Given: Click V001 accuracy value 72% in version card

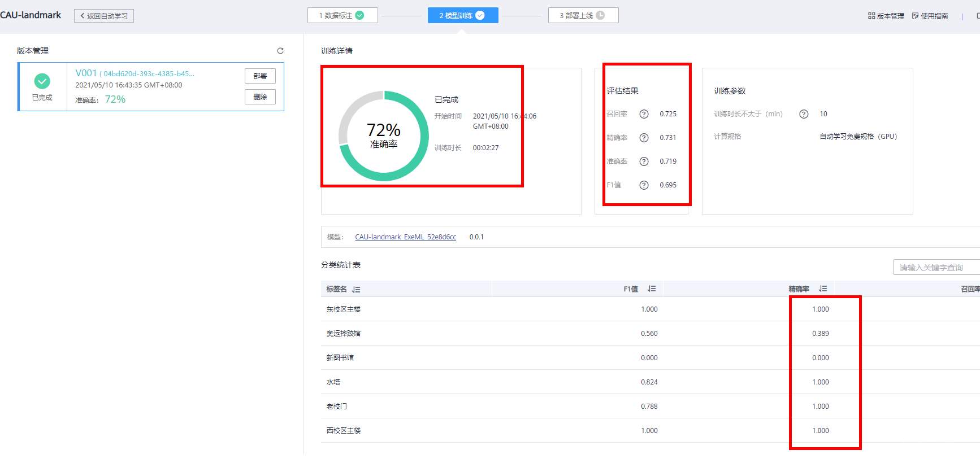Looking at the screenshot, I should pos(115,99).
